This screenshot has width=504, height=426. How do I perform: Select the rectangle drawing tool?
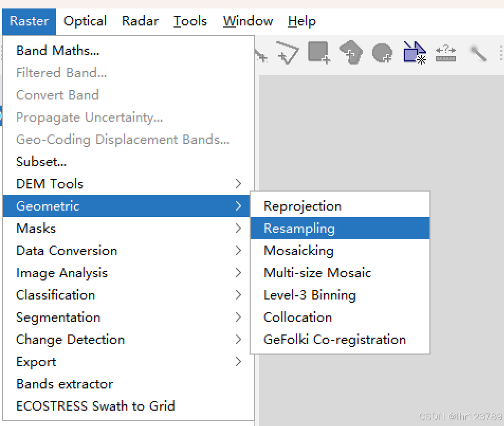319,52
